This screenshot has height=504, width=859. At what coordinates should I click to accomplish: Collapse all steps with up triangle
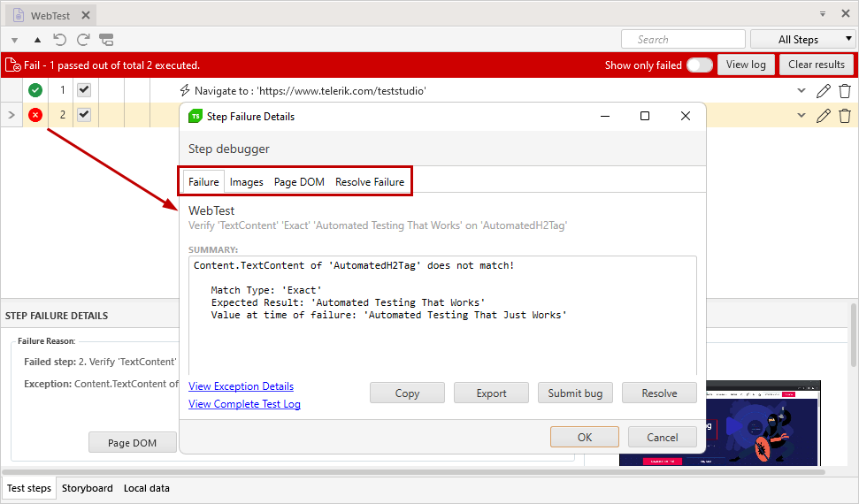click(x=37, y=40)
